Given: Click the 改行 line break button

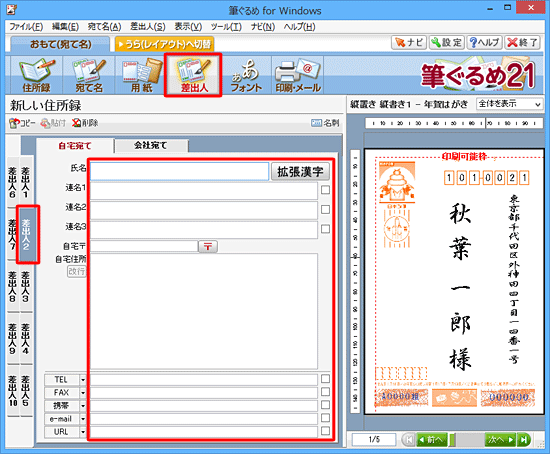Looking at the screenshot, I should click(x=76, y=271).
